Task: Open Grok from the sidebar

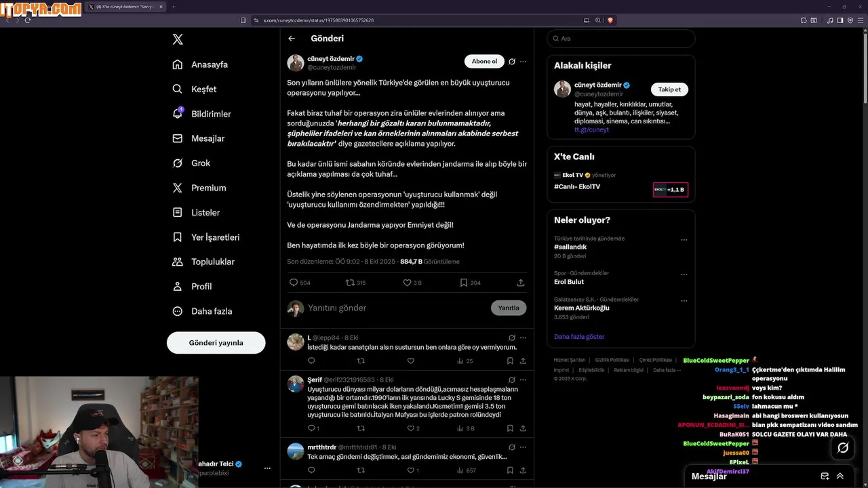Action: [x=191, y=163]
